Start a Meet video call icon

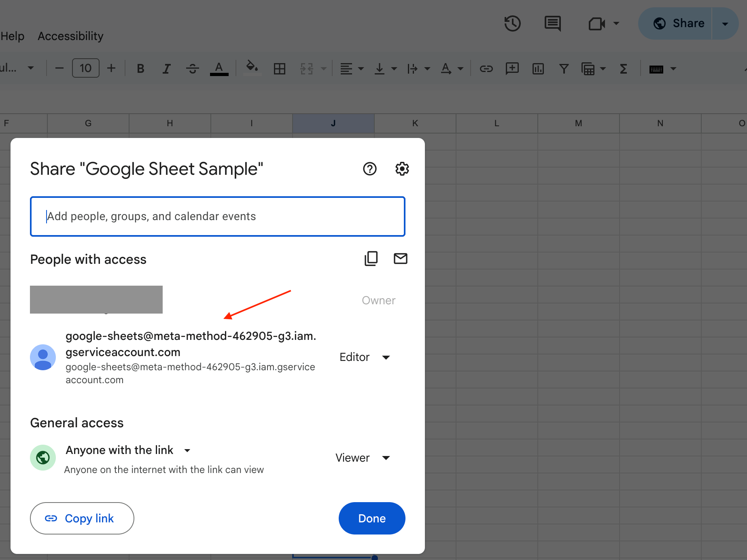tap(597, 23)
